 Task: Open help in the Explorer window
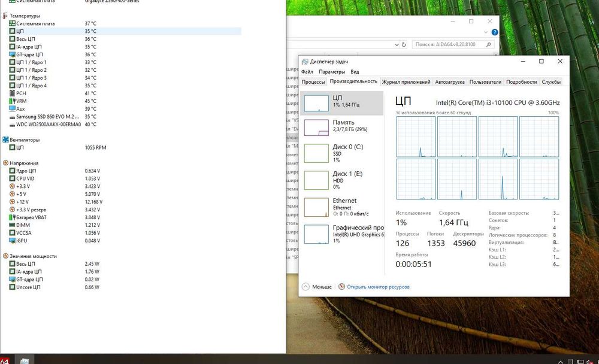point(495,32)
